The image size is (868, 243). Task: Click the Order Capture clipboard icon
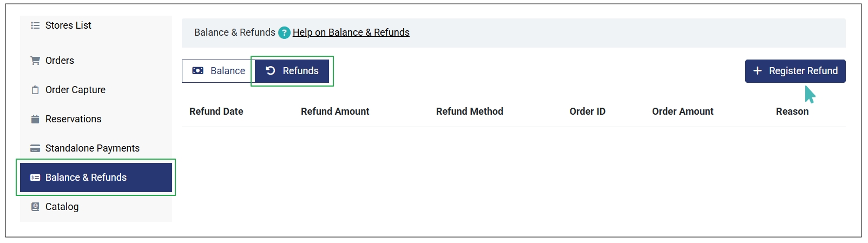(35, 90)
